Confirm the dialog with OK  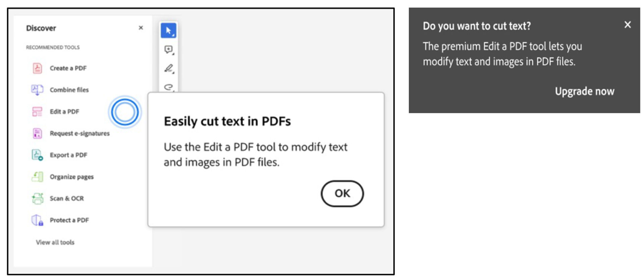point(342,193)
